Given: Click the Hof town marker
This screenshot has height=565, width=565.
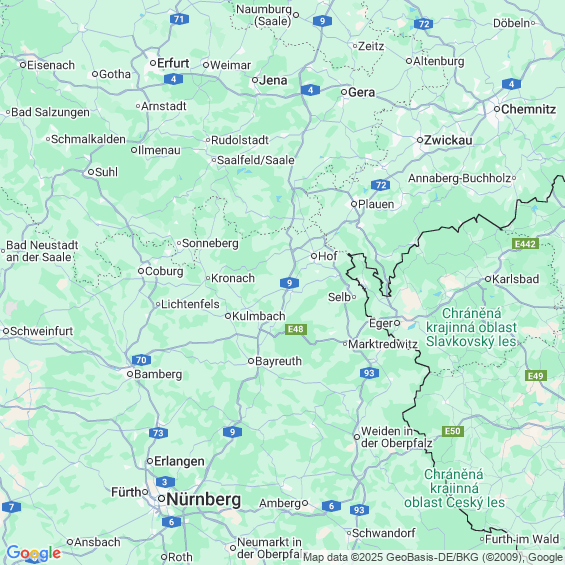Looking at the screenshot, I should pyautogui.click(x=313, y=256).
